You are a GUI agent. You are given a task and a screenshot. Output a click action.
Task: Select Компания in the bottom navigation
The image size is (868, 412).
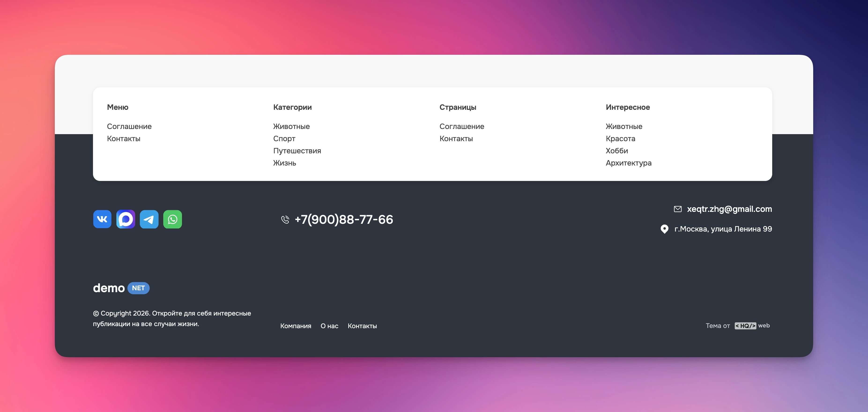point(296,326)
